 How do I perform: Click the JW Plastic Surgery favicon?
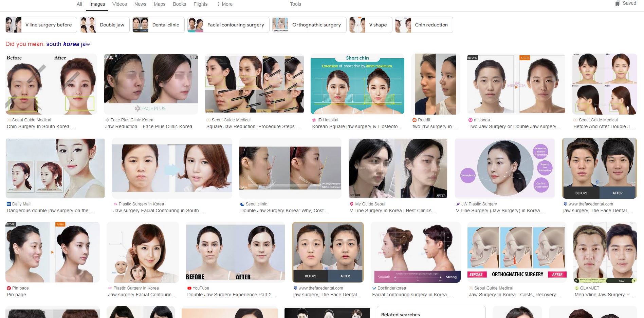458,204
